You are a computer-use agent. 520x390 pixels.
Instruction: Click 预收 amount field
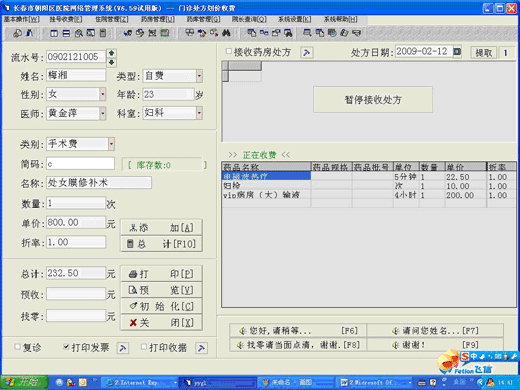pyautogui.click(x=76, y=294)
